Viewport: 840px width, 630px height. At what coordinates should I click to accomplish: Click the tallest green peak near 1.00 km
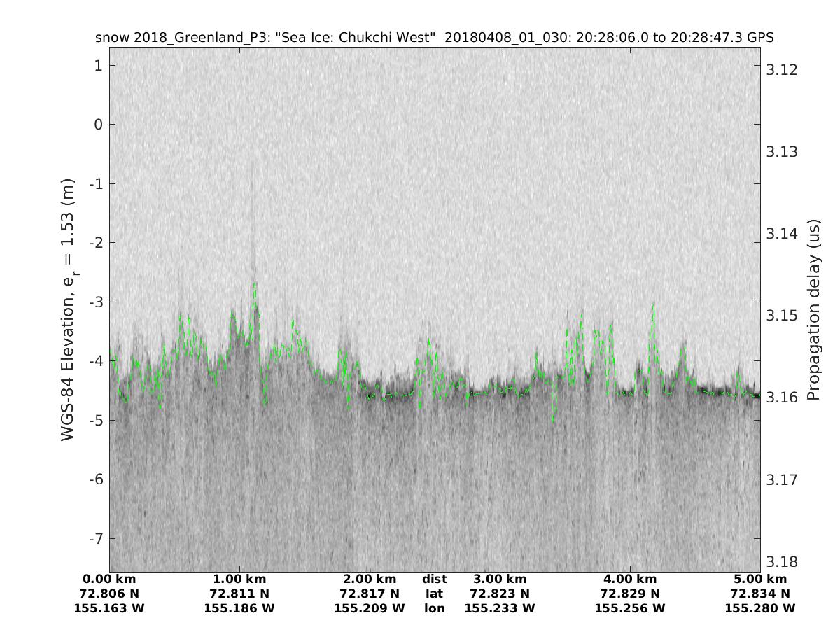(x=255, y=283)
